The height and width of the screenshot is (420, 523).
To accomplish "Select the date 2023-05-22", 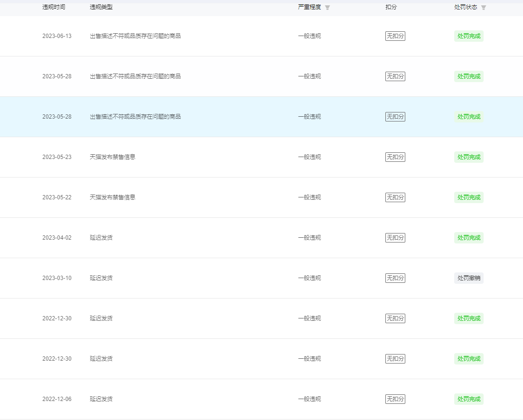I will coord(56,197).
